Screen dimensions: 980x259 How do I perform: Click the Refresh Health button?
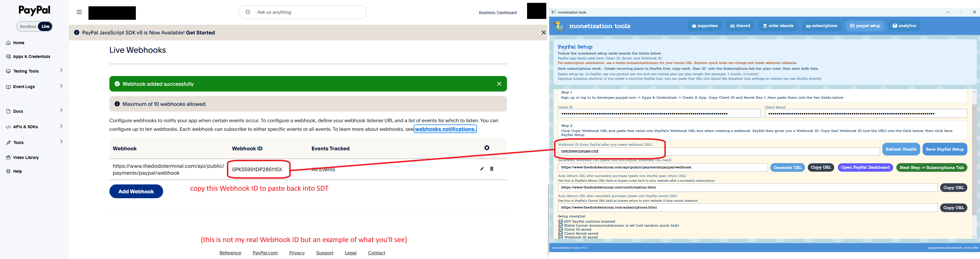tap(901, 149)
